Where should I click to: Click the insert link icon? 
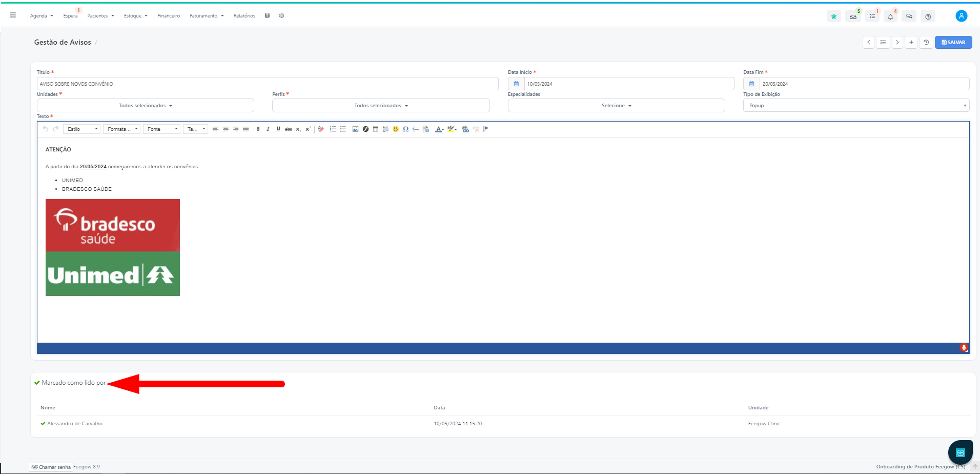(465, 129)
